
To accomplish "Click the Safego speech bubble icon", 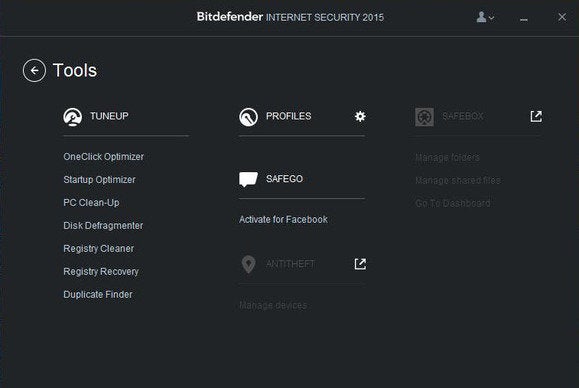I will point(248,179).
